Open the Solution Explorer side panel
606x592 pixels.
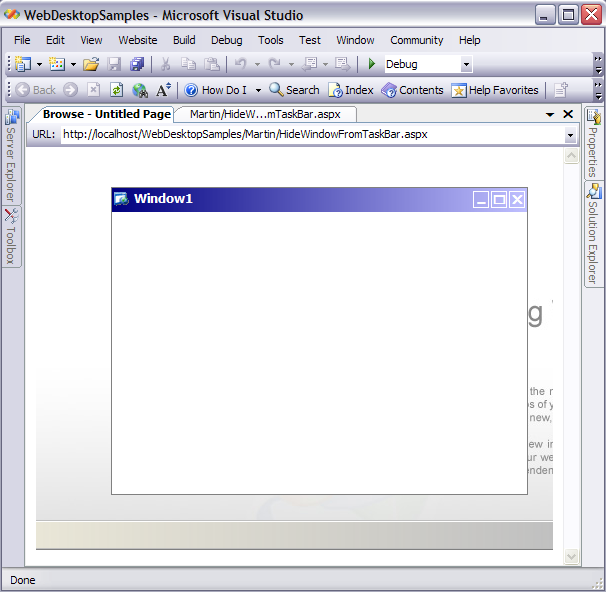click(x=594, y=236)
